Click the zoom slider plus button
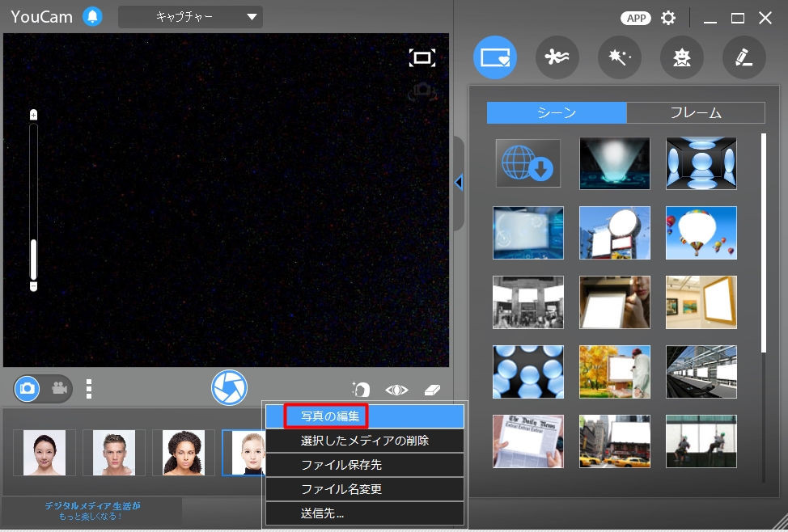788x532 pixels. pyautogui.click(x=33, y=115)
